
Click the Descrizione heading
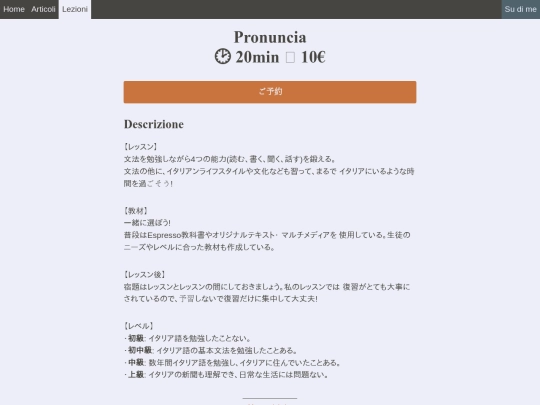pos(154,124)
